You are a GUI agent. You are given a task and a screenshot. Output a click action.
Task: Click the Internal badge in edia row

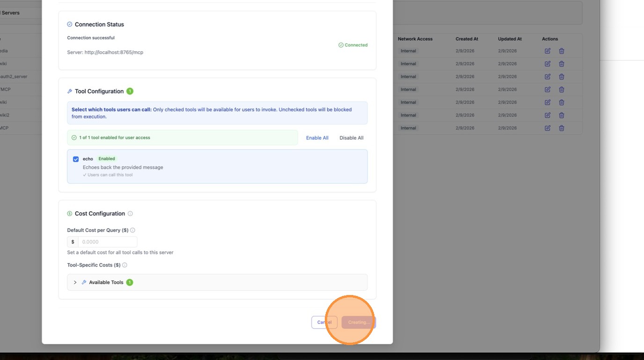click(408, 51)
